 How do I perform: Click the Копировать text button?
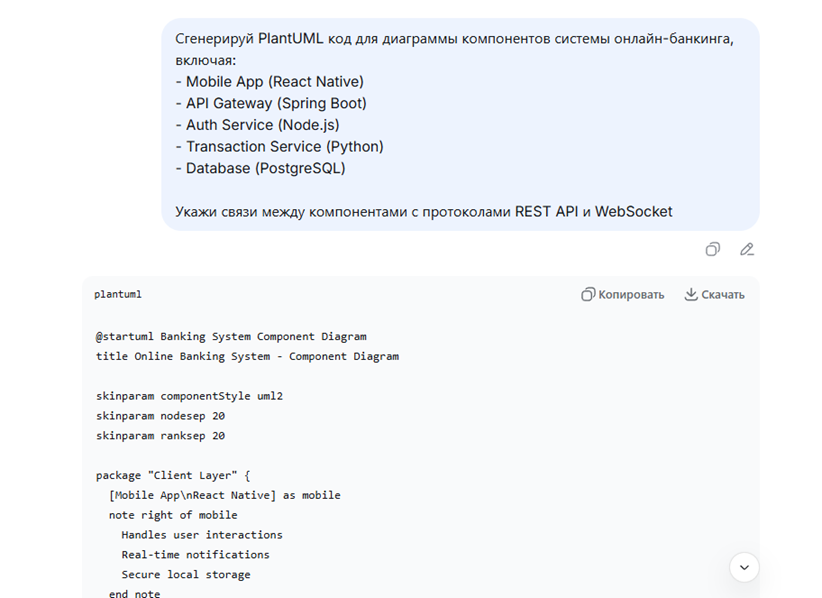coord(631,294)
